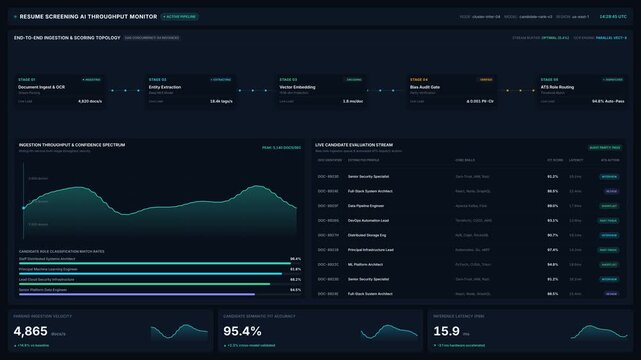Image resolution: width=641 pixels, height=360 pixels.
Task: Click the status dot before the dashboard title
Action: (15, 17)
